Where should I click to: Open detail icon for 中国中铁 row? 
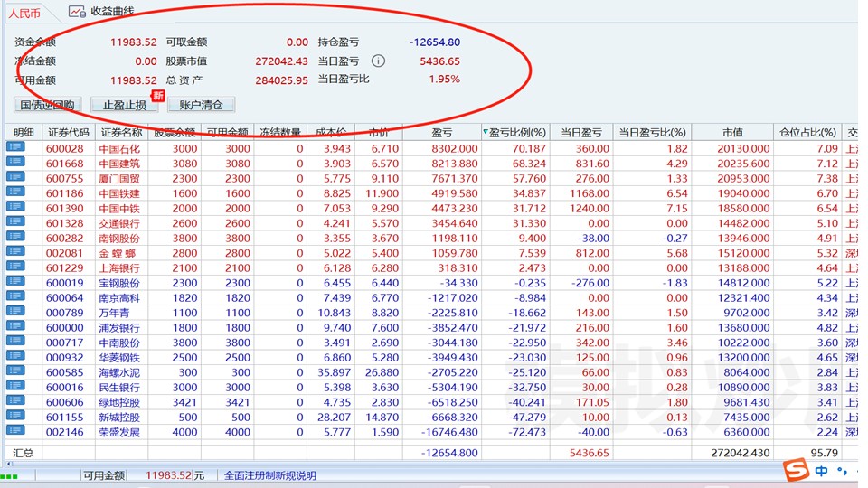(15, 206)
